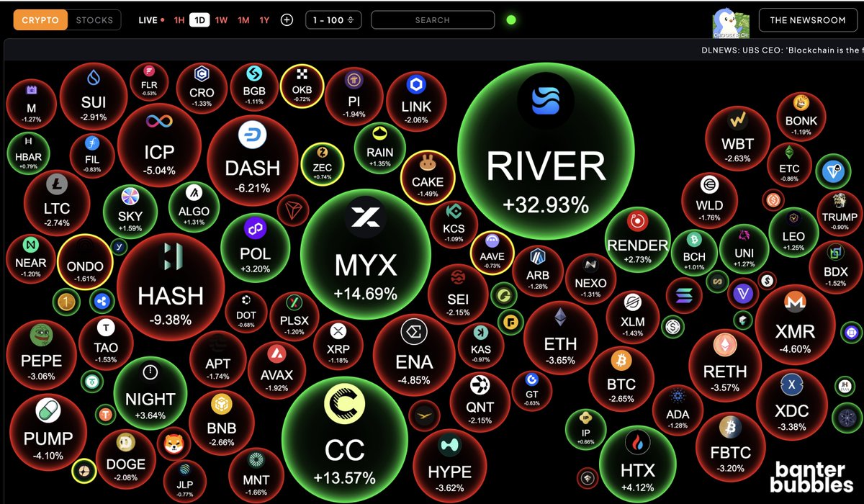Open the 1 - 100 range dropdown

coord(333,20)
